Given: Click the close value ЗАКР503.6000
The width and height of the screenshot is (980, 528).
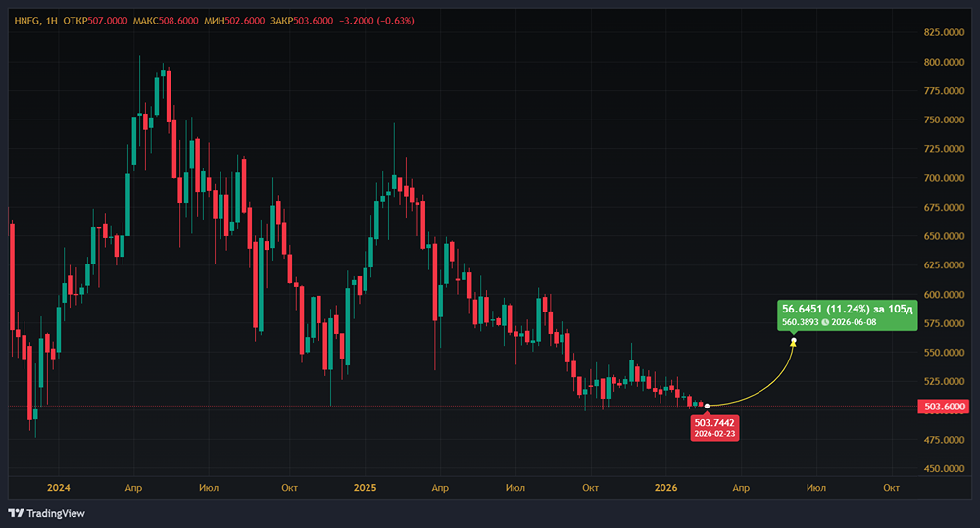Looking at the screenshot, I should coord(302,21).
